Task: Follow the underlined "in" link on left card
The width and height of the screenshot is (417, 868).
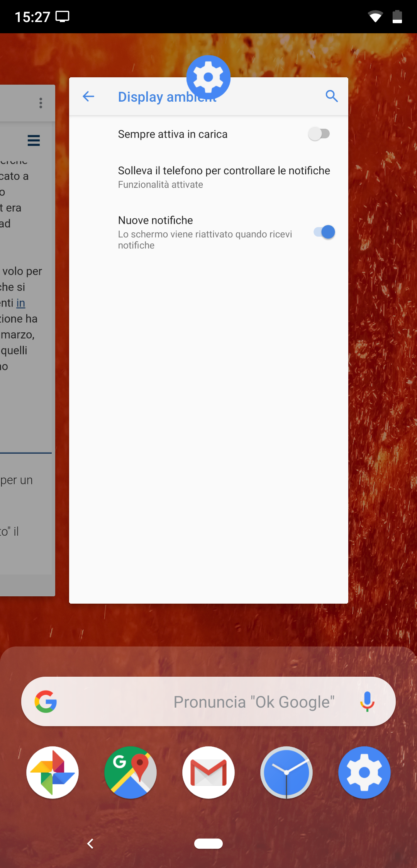Action: (21, 303)
